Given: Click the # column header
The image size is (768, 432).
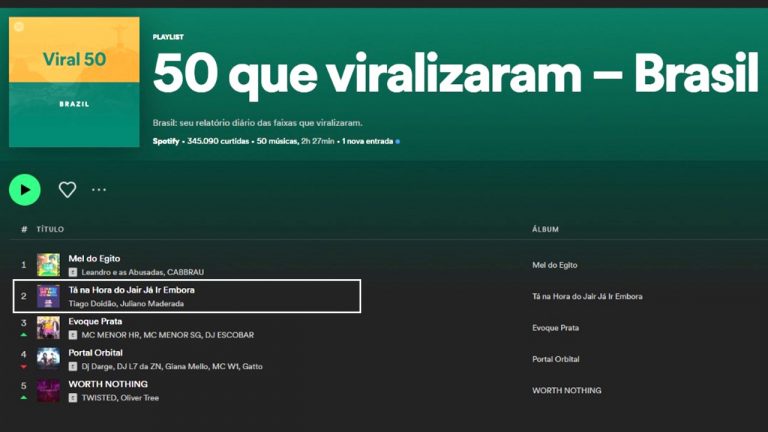Looking at the screenshot, I should [24, 229].
